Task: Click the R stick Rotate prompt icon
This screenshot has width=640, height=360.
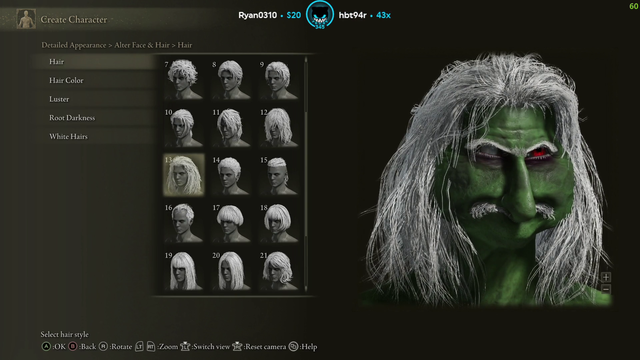Action: (103, 347)
